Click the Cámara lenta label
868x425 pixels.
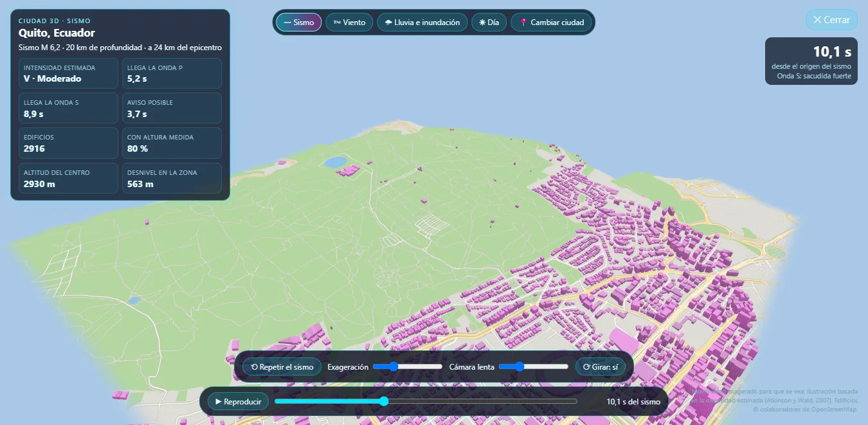point(472,366)
